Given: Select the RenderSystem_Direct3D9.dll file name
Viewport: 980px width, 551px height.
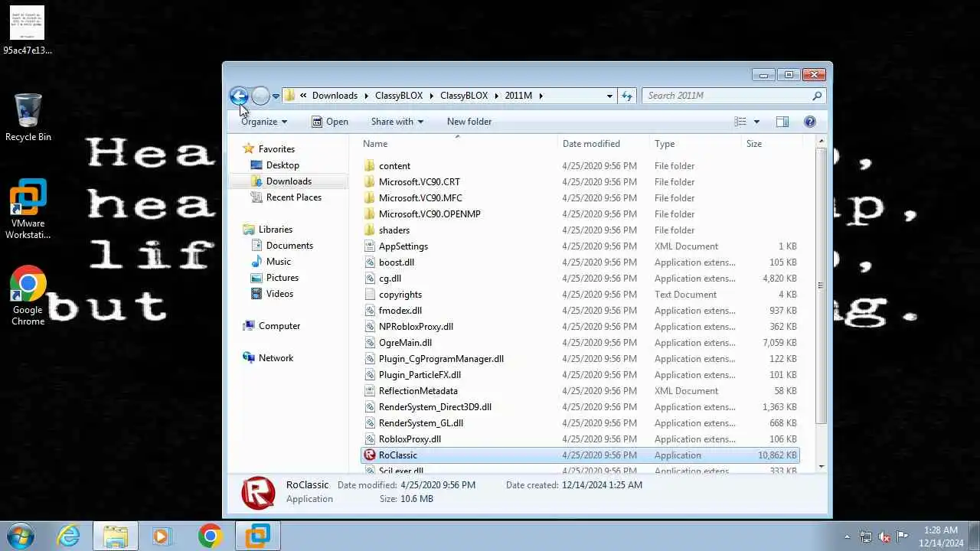Looking at the screenshot, I should pos(435,407).
